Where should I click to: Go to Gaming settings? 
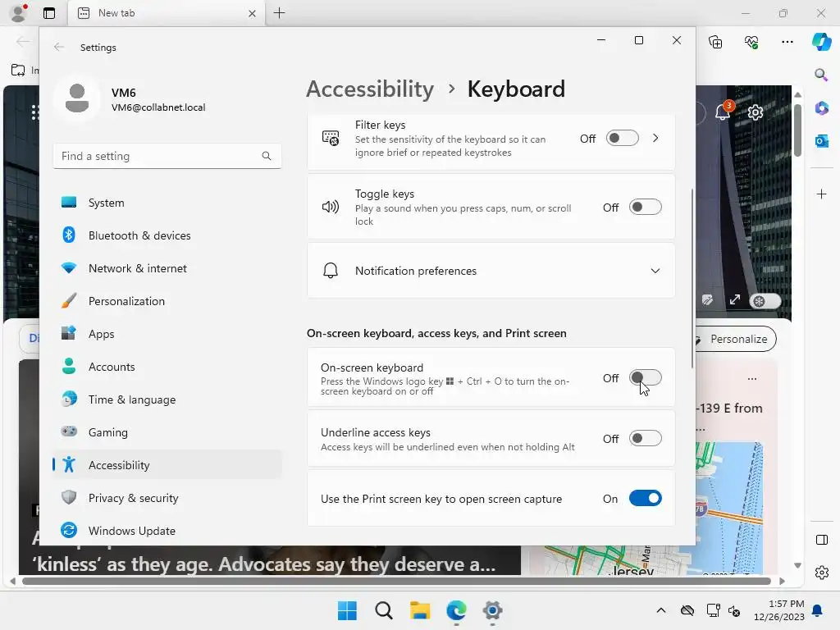[167, 431]
